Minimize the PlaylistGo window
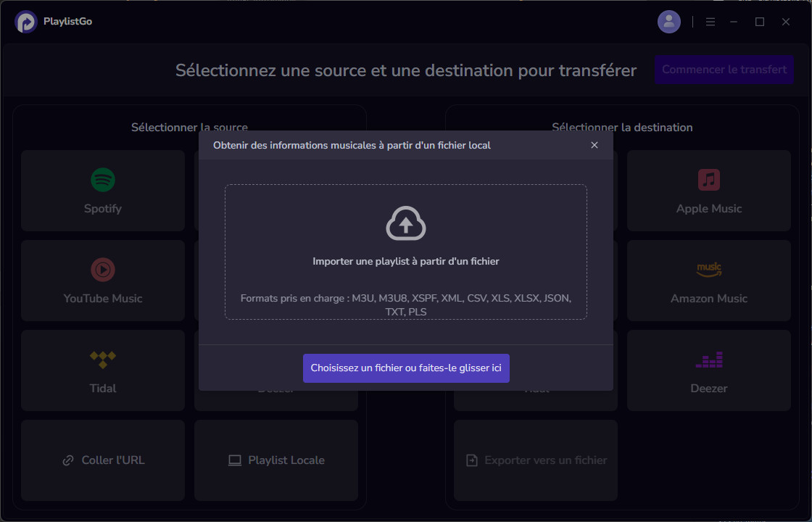The width and height of the screenshot is (812, 522). 734,22
